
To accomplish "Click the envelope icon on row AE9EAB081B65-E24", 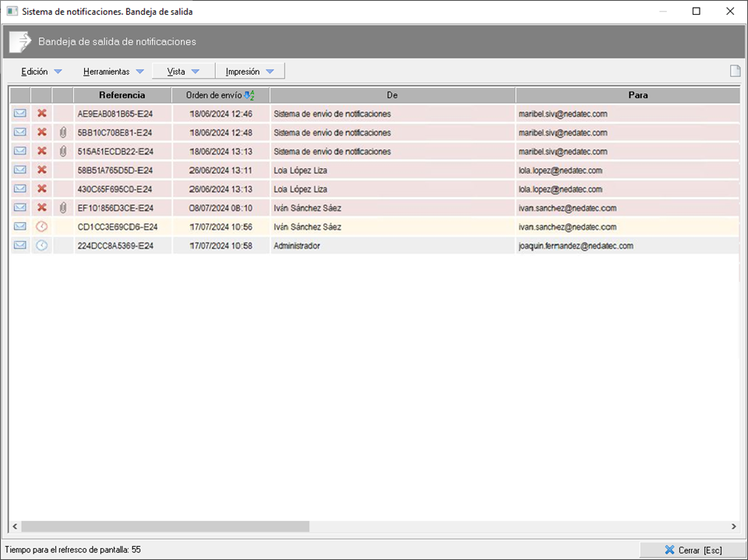I will (x=20, y=114).
